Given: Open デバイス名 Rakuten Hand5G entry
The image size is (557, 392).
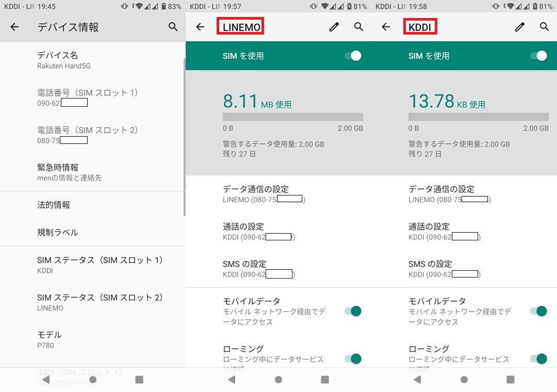Looking at the screenshot, I should point(92,60).
